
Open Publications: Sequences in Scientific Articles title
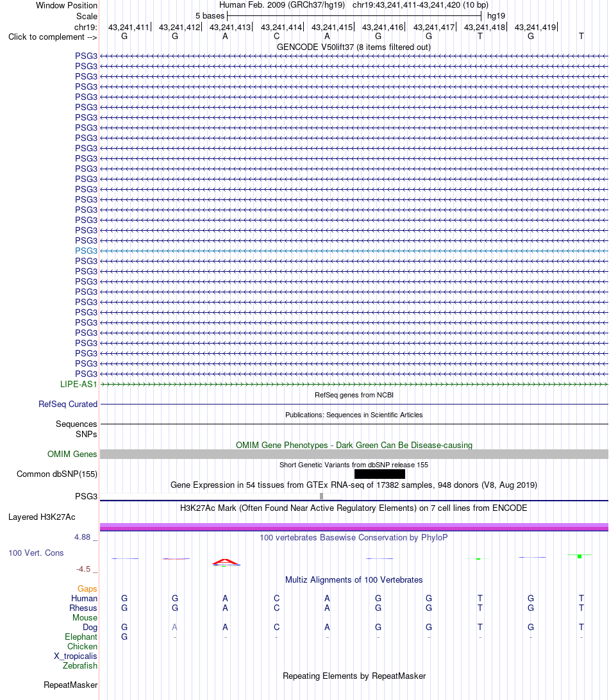[354, 415]
